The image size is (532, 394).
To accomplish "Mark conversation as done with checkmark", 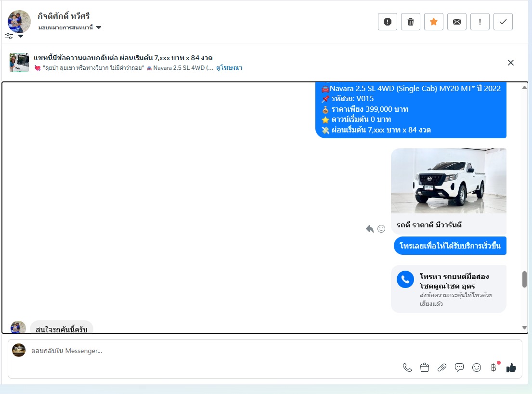I will click(503, 22).
